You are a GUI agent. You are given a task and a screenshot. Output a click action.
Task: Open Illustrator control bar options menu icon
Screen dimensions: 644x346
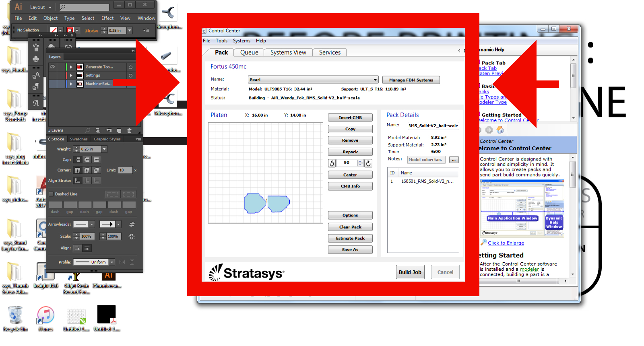point(146,31)
